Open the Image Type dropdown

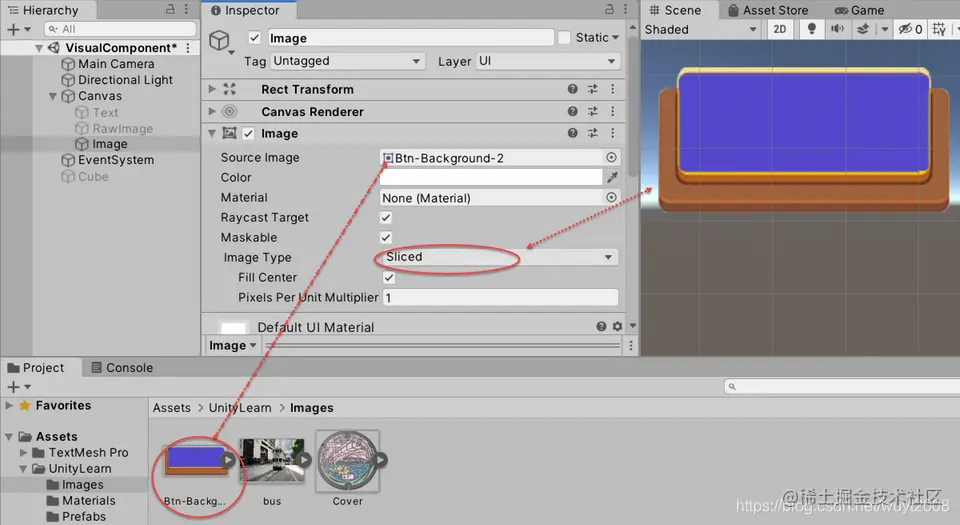(x=498, y=257)
